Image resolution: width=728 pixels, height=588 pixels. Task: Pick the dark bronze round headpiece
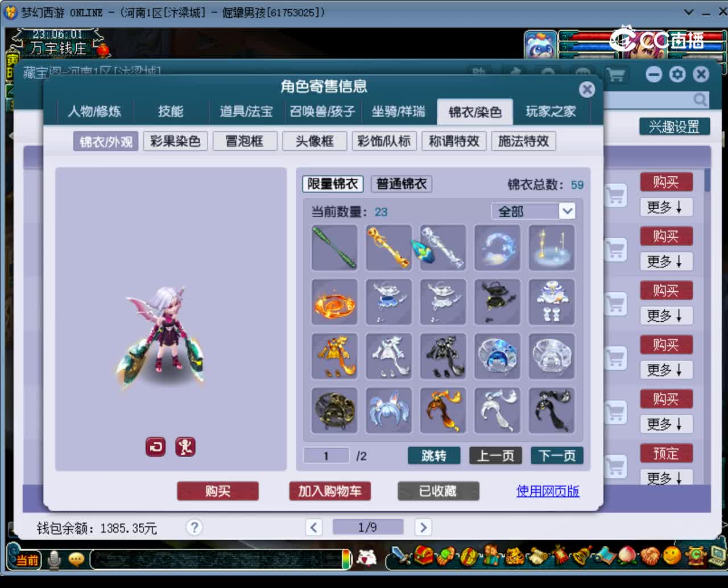click(x=334, y=411)
